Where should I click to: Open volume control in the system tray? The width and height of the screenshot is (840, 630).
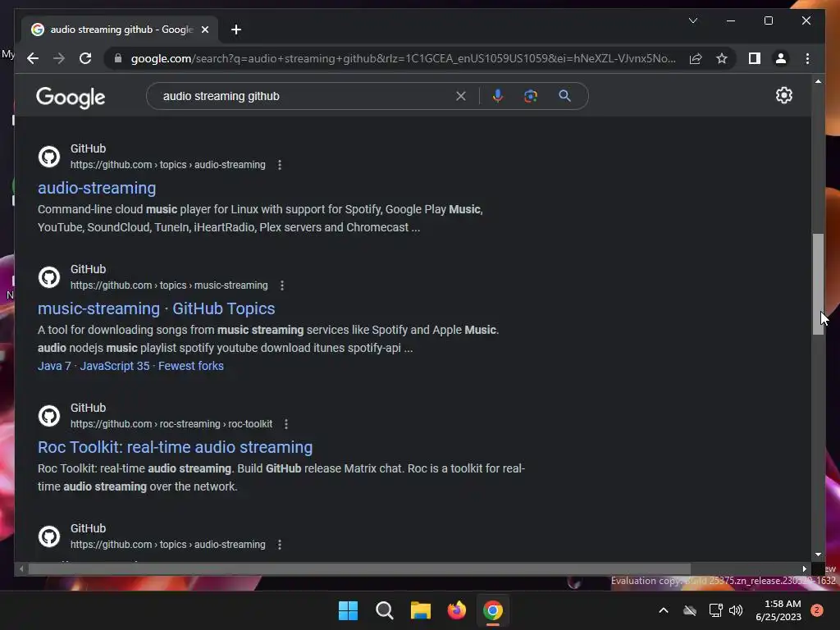tap(736, 610)
